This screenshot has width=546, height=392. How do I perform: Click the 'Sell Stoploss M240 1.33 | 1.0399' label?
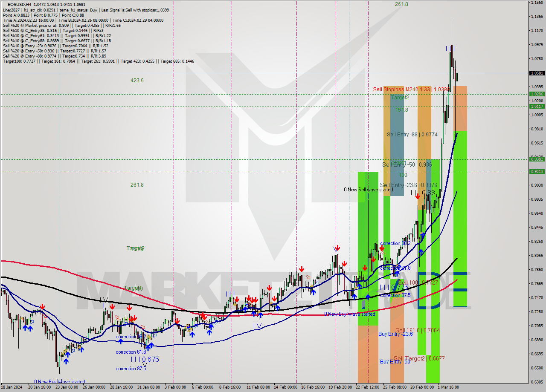coord(411,89)
